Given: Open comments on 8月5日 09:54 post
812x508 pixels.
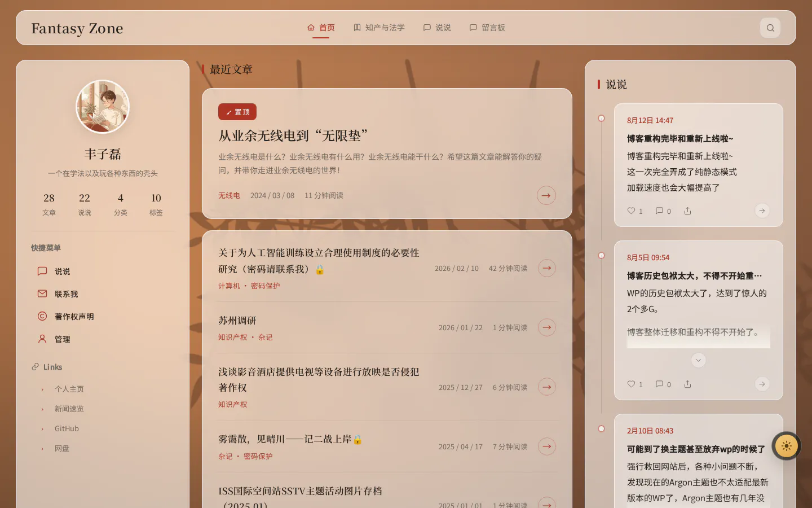Looking at the screenshot, I should pyautogui.click(x=663, y=384).
